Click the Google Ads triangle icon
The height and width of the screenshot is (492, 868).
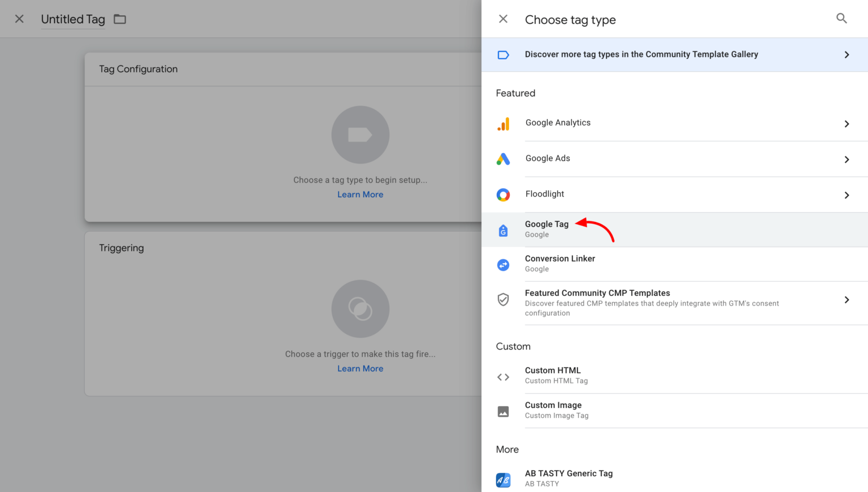point(503,159)
